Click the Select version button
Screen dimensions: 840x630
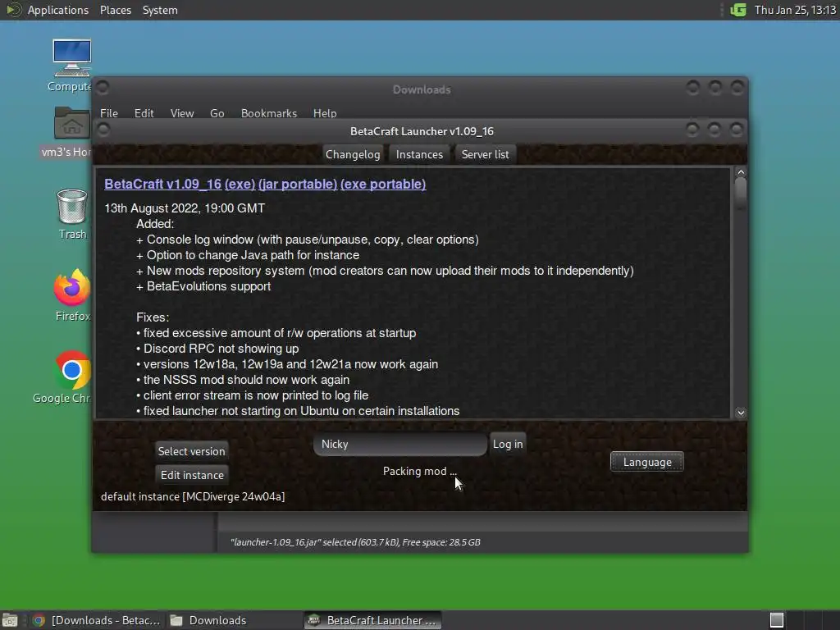191,451
